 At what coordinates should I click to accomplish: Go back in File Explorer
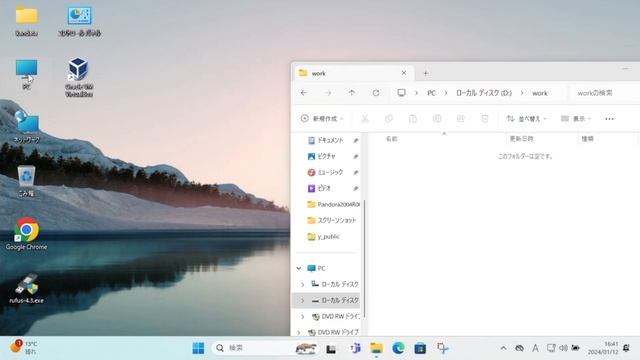(304, 93)
